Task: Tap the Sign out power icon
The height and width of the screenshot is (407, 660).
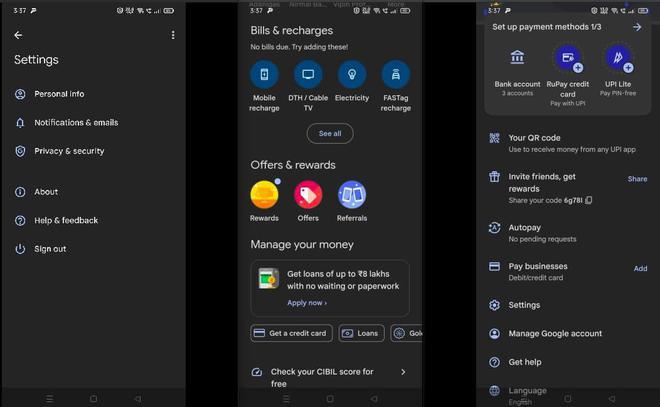Action: [x=20, y=249]
